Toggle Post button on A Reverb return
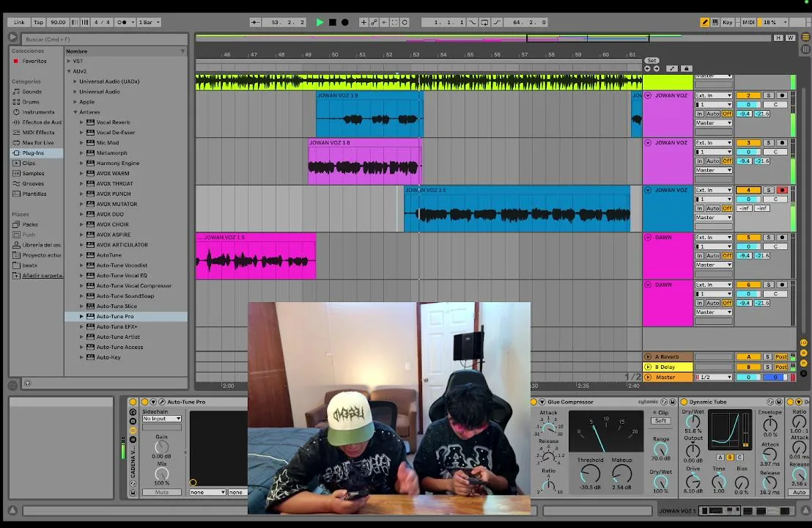The height and width of the screenshot is (528, 812). (x=781, y=356)
